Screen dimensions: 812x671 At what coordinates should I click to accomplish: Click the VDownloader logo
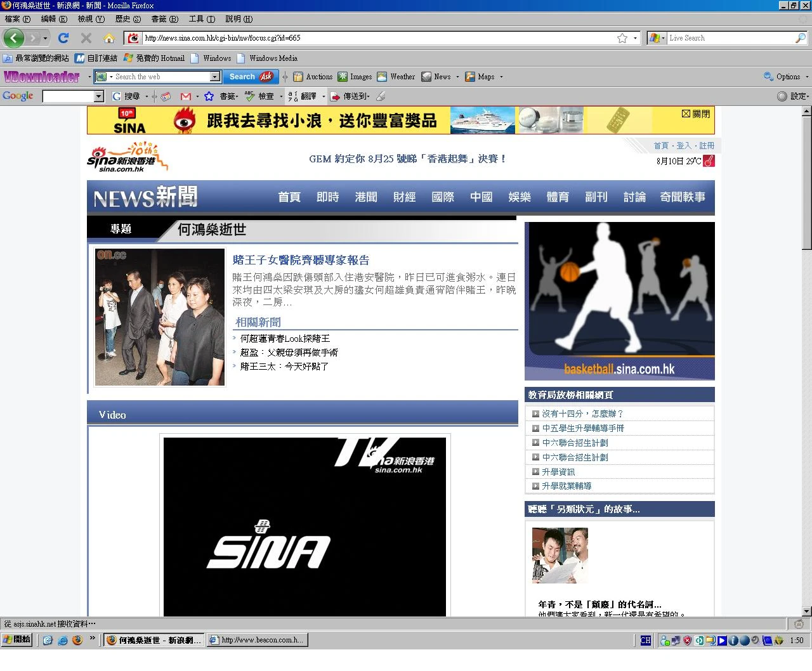tap(42, 77)
